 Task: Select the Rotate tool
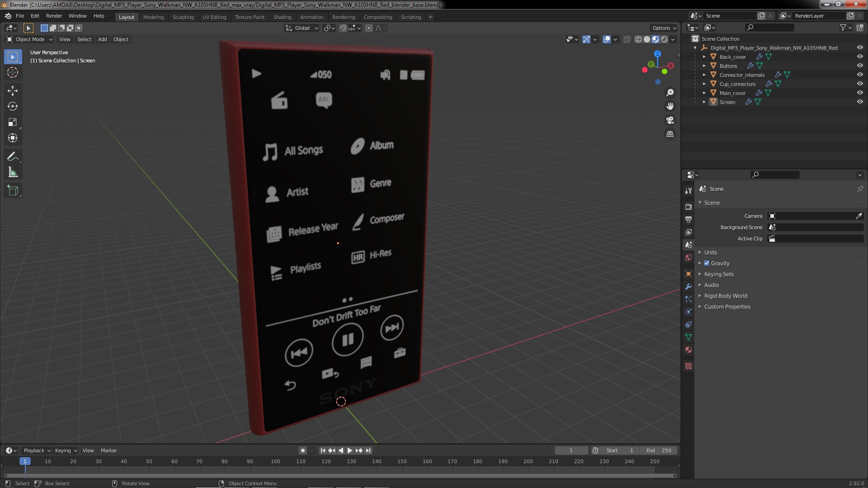click(x=13, y=107)
